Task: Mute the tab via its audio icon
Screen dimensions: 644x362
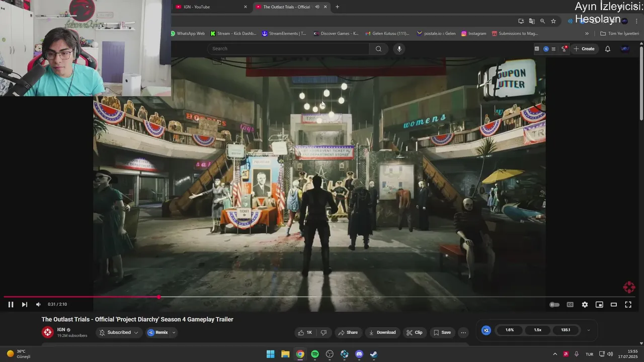Action: pos(317,7)
